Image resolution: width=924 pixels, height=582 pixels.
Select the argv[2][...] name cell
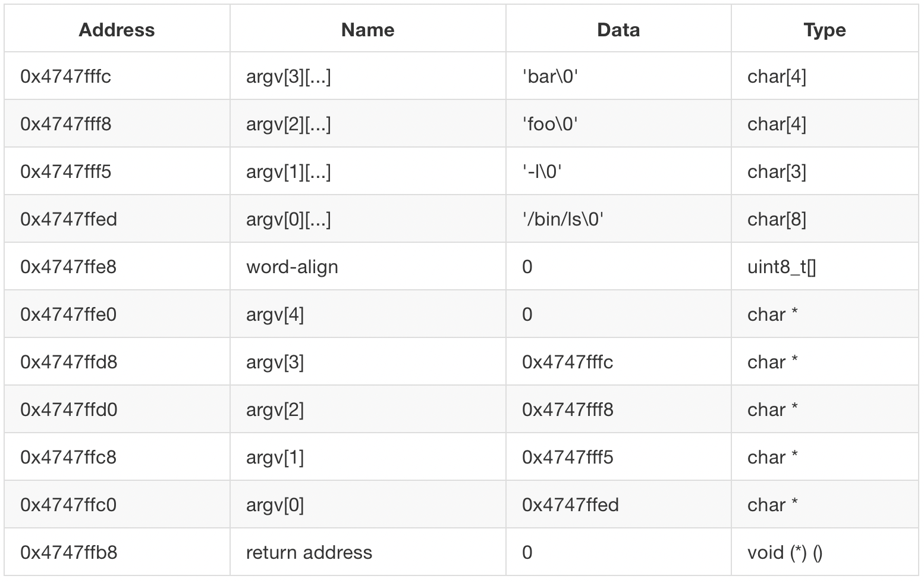(x=288, y=124)
